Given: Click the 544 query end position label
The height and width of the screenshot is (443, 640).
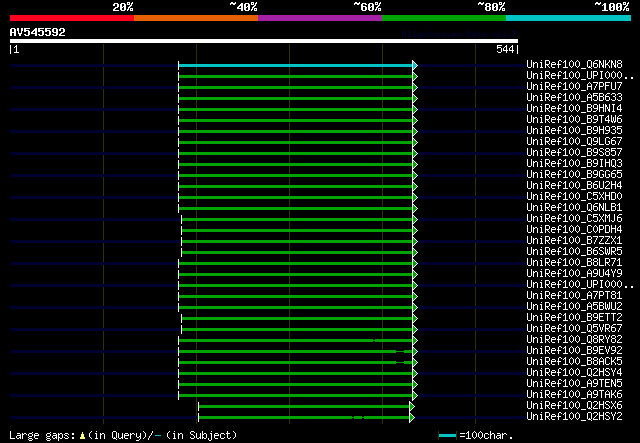Looking at the screenshot, I should point(505,49).
